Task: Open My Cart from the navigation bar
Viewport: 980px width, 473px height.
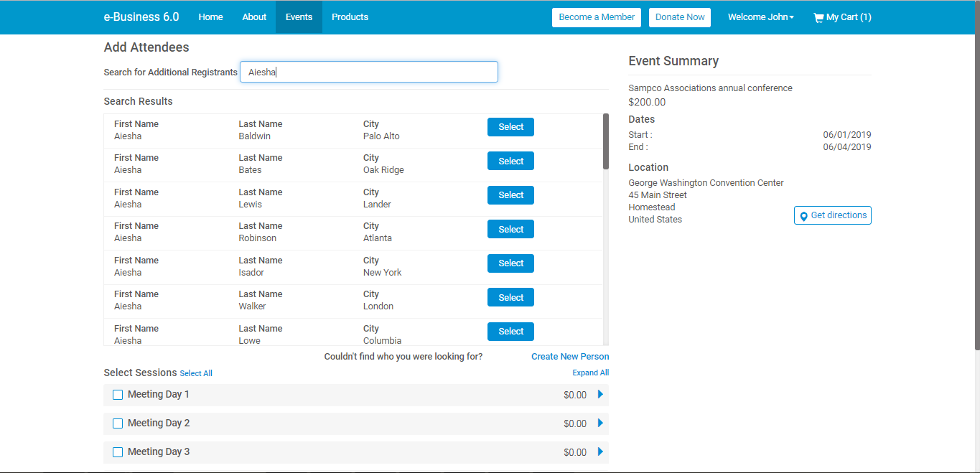Action: (x=841, y=17)
